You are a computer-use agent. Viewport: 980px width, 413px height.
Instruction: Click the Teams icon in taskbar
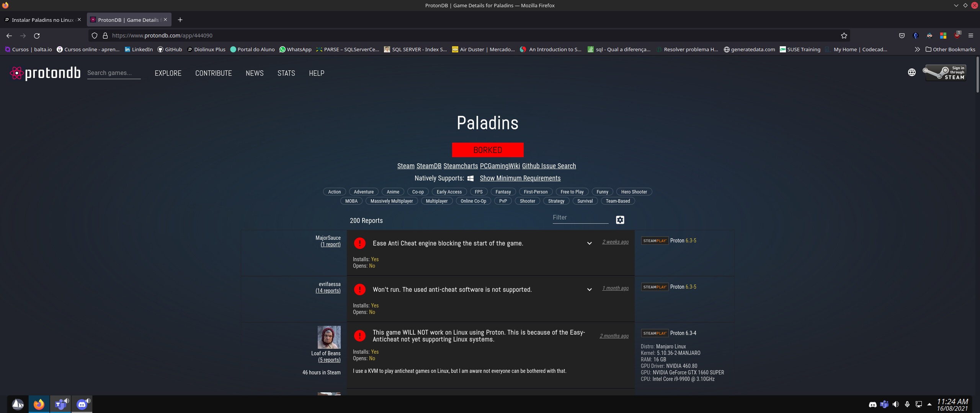[60, 404]
